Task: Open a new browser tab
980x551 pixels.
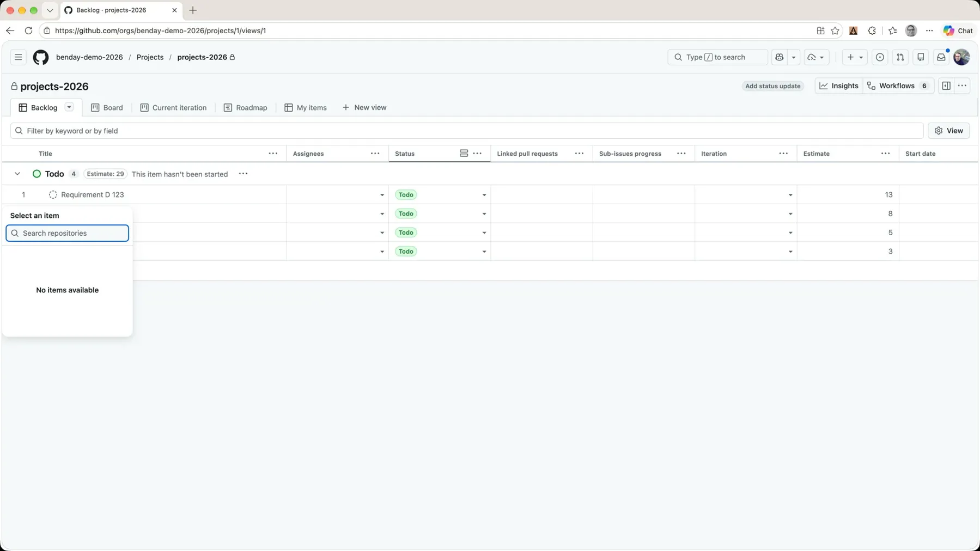Action: (x=193, y=10)
